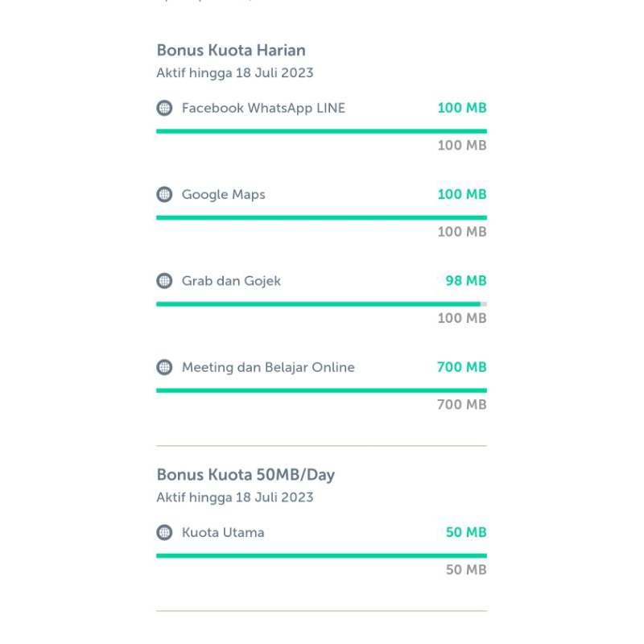
Task: Open the Grab dan Gojek quota entry
Action: (x=231, y=281)
